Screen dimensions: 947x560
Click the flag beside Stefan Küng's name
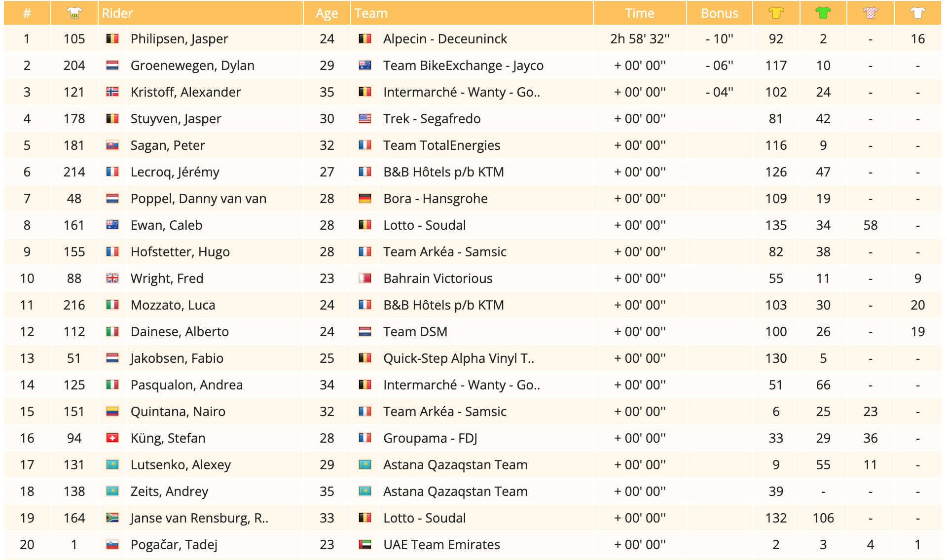point(112,438)
